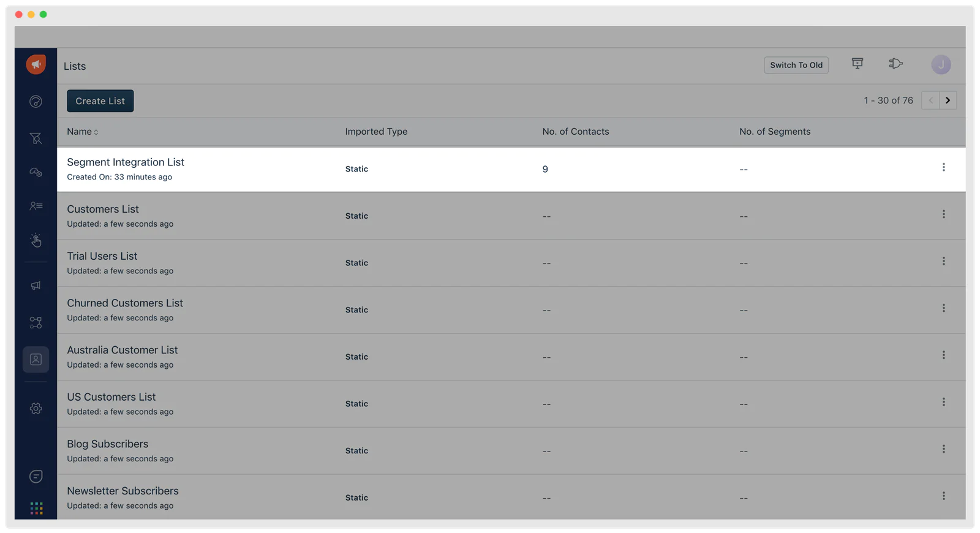Open options menu for Segment Integration List
Viewport: 980px width, 533px height.
pyautogui.click(x=943, y=167)
